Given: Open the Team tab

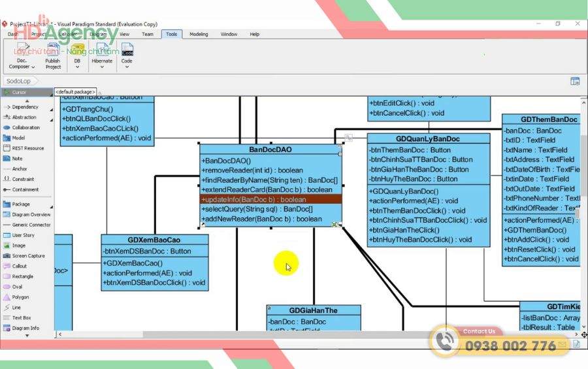Looking at the screenshot, I should (x=148, y=34).
